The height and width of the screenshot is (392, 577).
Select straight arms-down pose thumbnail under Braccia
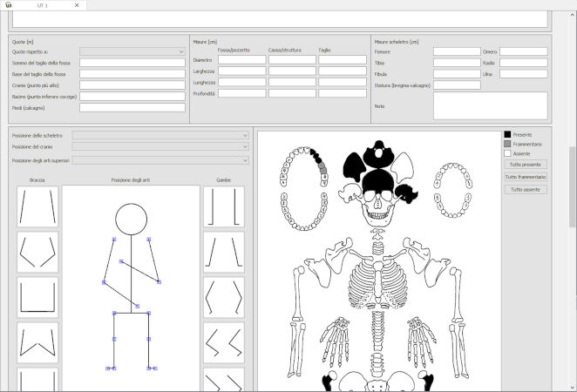pos(37,206)
